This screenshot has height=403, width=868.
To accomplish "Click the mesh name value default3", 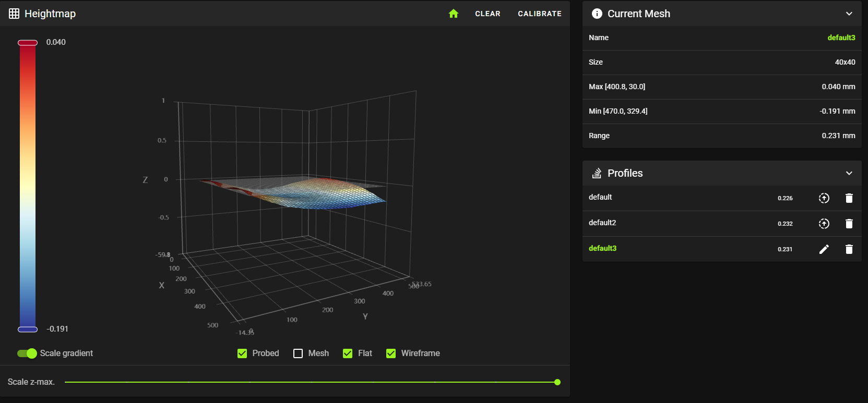I will (x=841, y=38).
